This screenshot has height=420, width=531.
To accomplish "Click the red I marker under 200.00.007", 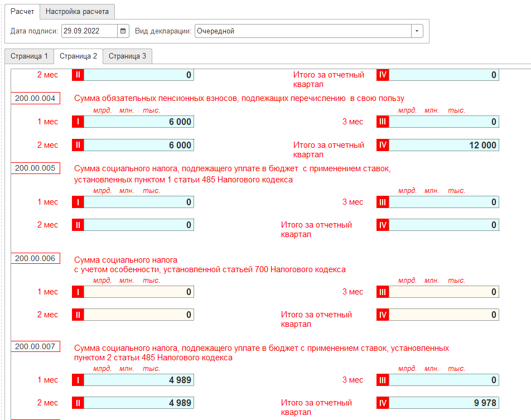I will pyautogui.click(x=78, y=380).
